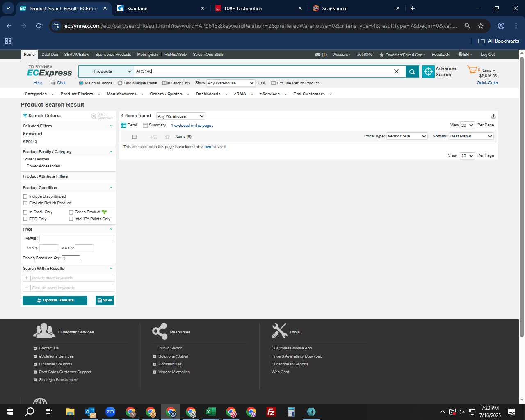
Task: Open the Categories menu
Action: pyautogui.click(x=39, y=94)
